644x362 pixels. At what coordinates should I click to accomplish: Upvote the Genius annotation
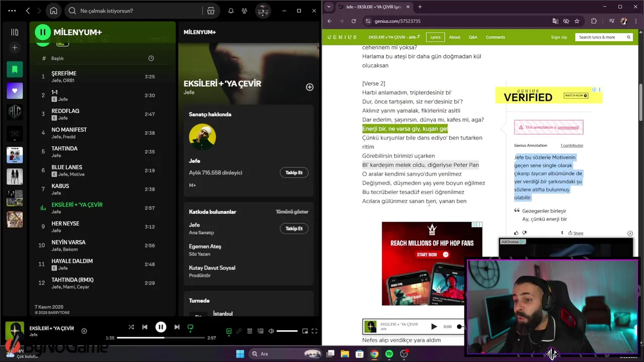click(x=516, y=233)
